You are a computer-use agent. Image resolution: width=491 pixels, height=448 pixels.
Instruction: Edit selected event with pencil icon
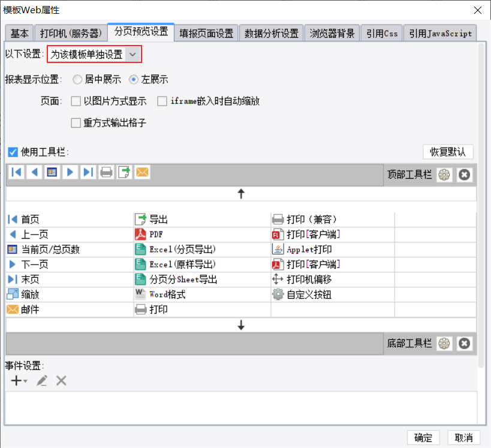[42, 381]
